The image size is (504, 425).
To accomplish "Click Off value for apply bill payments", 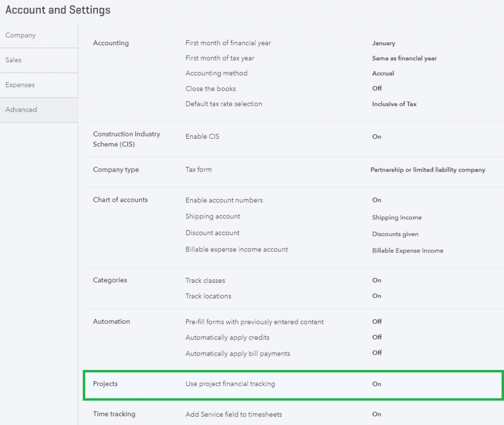I will (x=377, y=353).
